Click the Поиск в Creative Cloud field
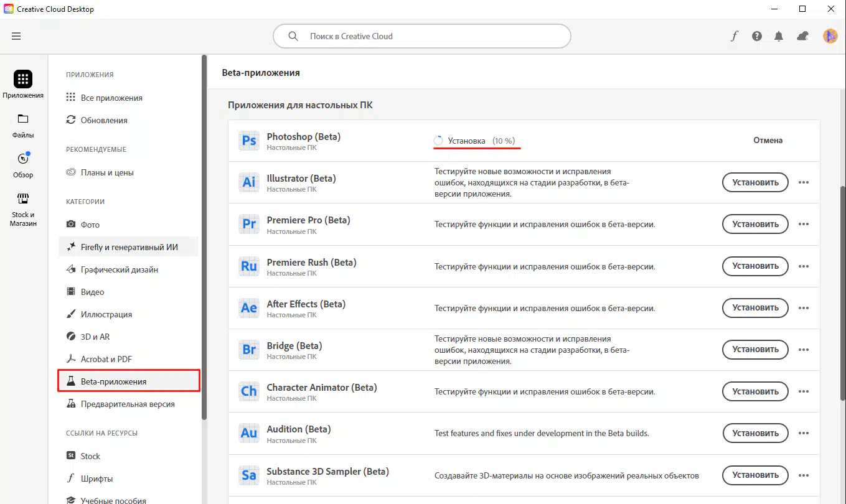This screenshot has height=504, width=846. point(421,36)
